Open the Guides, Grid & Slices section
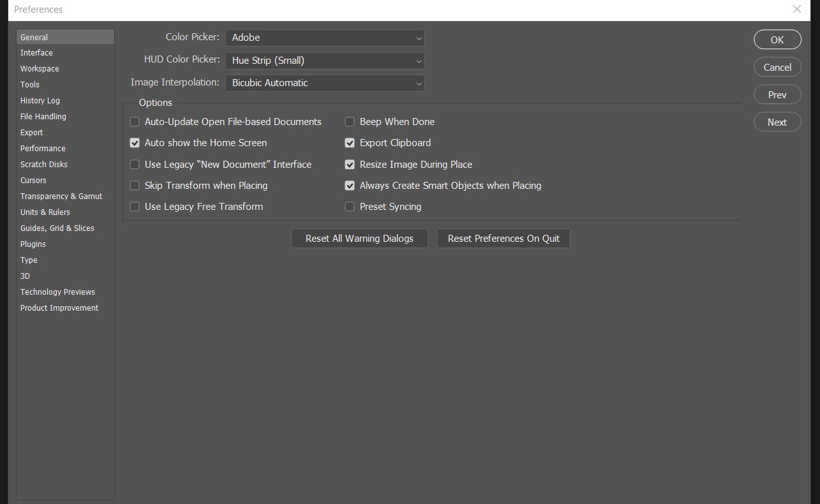 57,228
